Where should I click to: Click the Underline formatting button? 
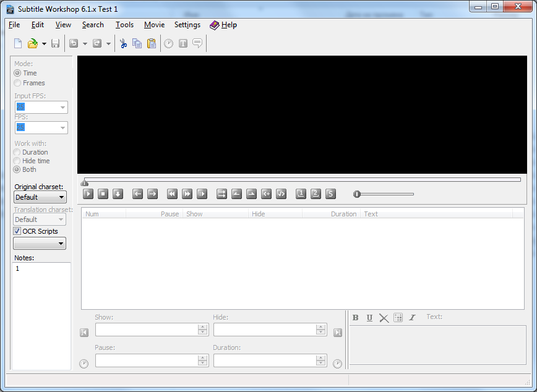pos(369,318)
